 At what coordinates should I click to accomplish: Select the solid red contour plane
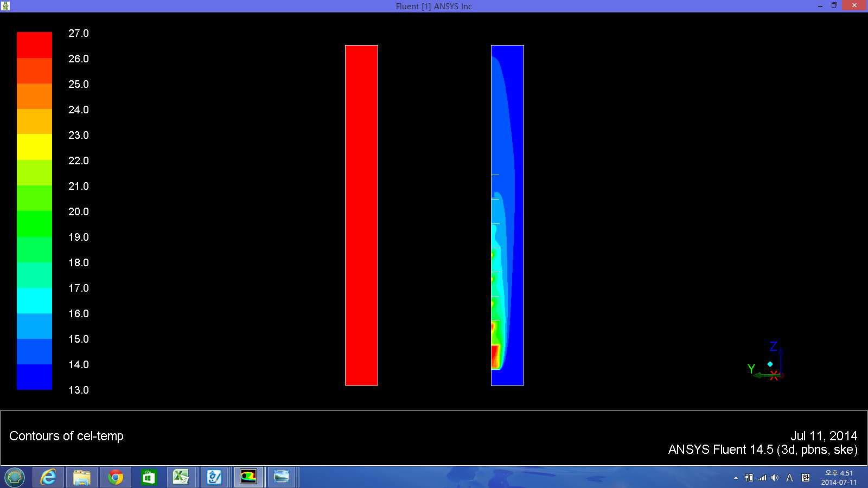(x=361, y=215)
